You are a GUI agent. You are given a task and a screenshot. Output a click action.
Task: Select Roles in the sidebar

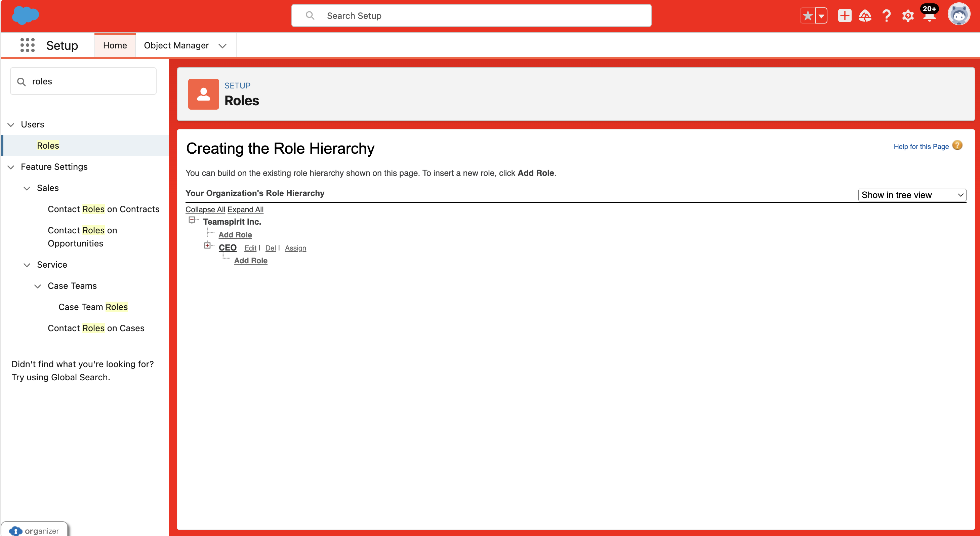48,145
